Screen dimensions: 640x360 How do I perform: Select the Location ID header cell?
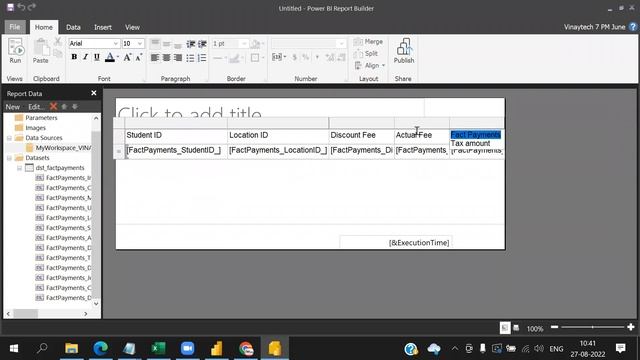pyautogui.click(x=278, y=136)
